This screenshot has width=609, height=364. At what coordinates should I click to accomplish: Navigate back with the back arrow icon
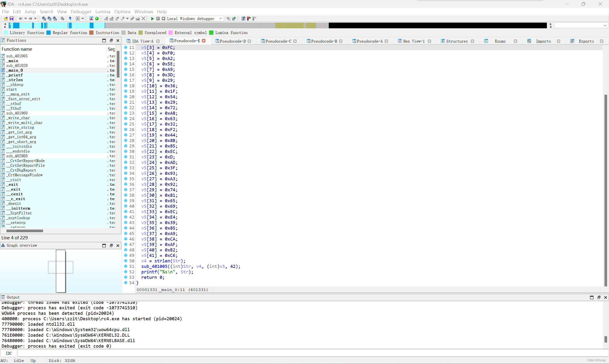coord(21,18)
